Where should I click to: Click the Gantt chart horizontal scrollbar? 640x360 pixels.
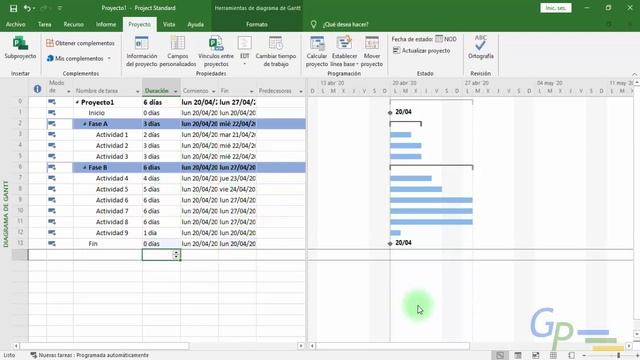pos(393,346)
